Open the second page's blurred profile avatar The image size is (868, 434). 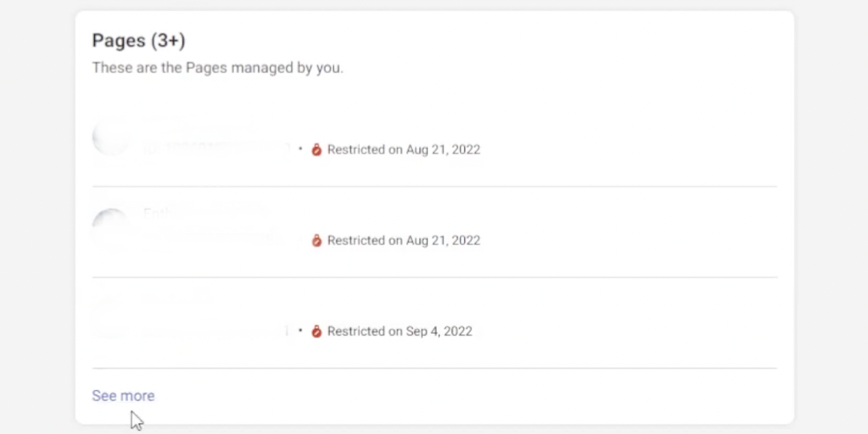click(111, 228)
